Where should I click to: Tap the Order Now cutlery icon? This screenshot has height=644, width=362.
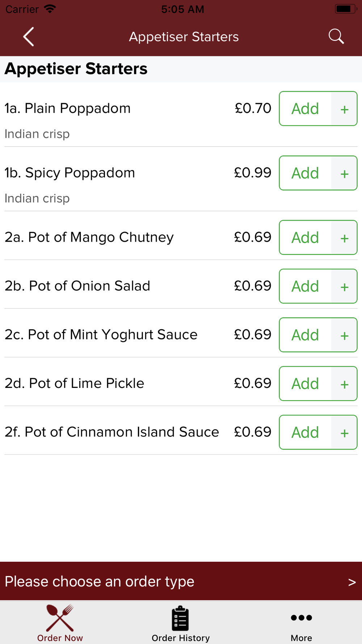tap(60, 618)
